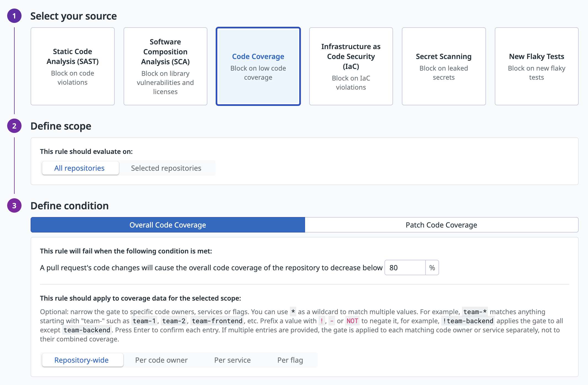Select Per service coverage scope
This screenshot has height=385, width=588.
point(232,360)
